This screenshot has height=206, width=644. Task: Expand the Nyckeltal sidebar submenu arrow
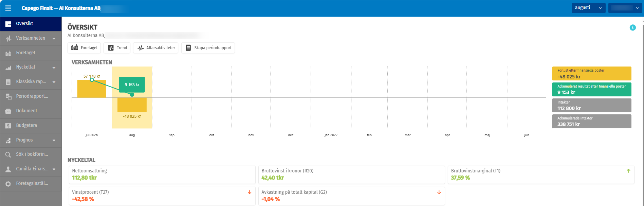(x=54, y=68)
